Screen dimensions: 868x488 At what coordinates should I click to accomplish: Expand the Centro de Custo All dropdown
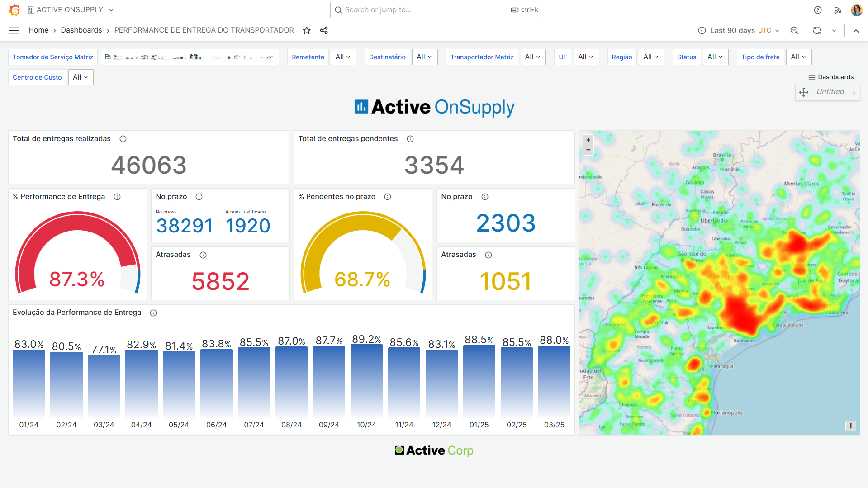click(81, 77)
